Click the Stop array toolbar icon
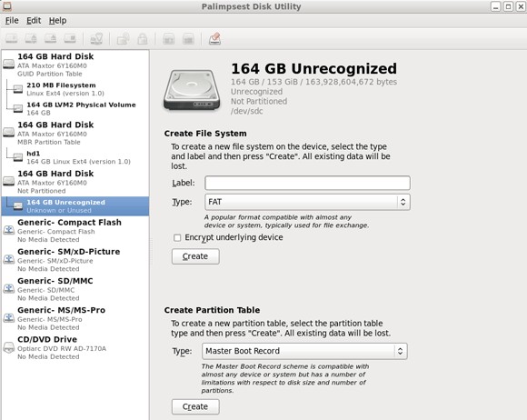Image resolution: width=527 pixels, height=420 pixels. (188, 39)
